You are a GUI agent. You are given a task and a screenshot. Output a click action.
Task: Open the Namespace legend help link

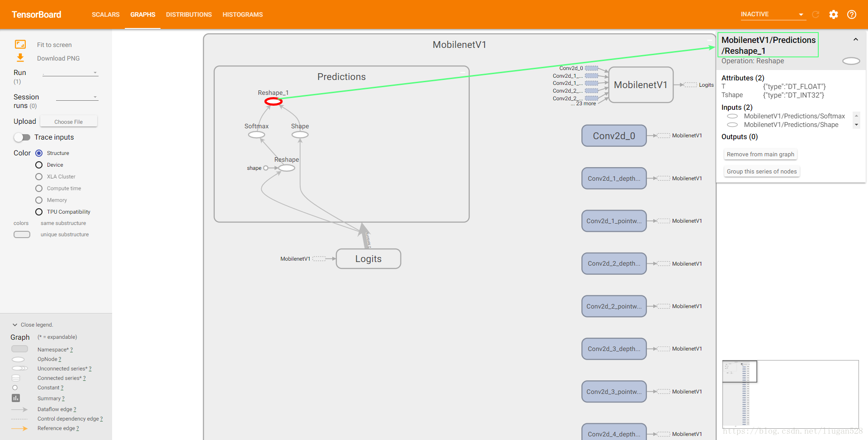point(71,350)
